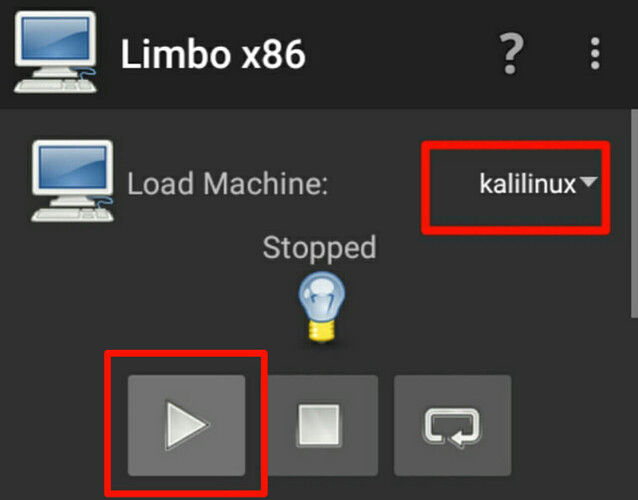Boot the kalilinux VM using the triangle icon
The image size is (638, 500).
[186, 425]
